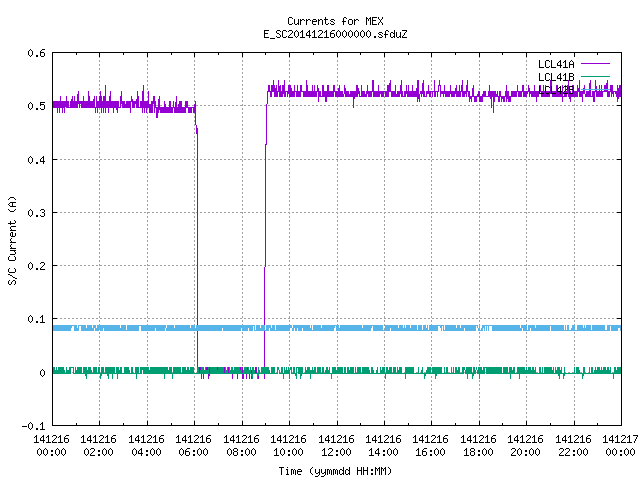Click the green LCL41B current trace band
This screenshot has height=480, width=640.
337,371
